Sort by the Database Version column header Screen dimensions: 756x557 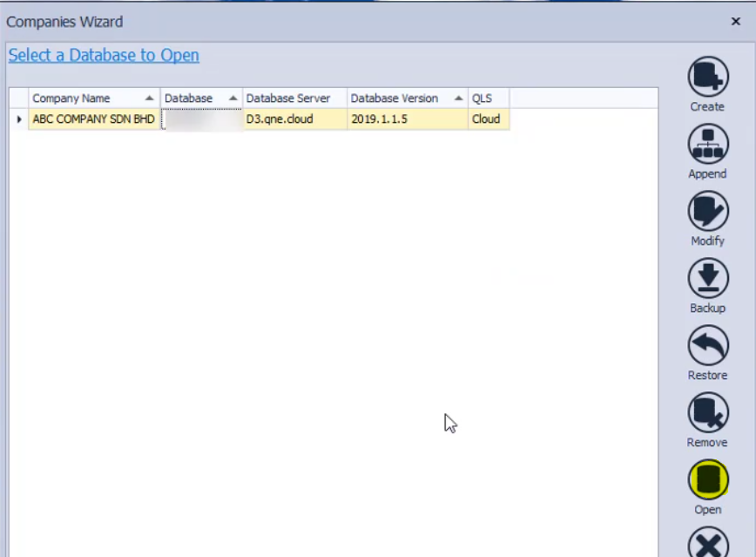point(408,98)
